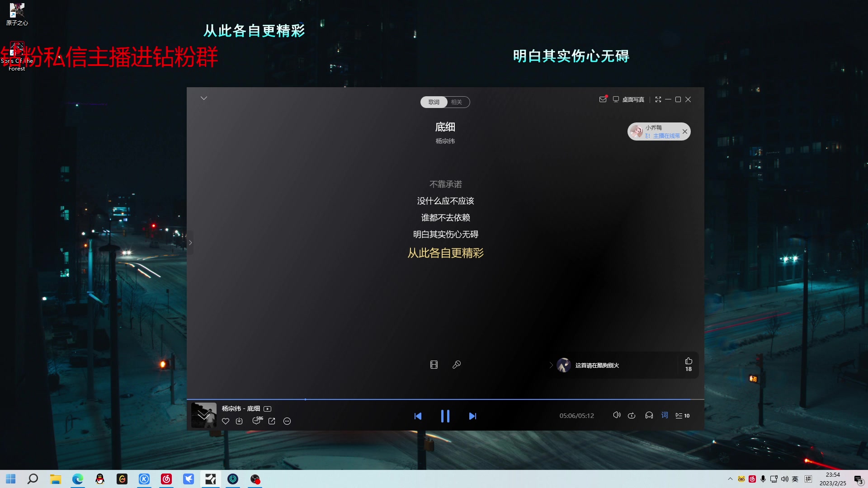868x488 pixels.
Task: Open the song comments showing 586
Action: pyautogui.click(x=257, y=421)
